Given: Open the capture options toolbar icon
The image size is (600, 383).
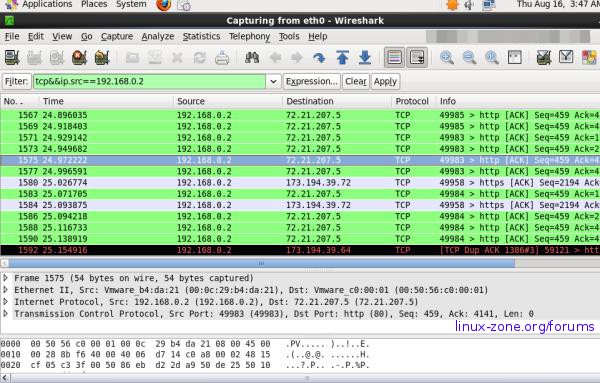Looking at the screenshot, I should click(x=34, y=58).
